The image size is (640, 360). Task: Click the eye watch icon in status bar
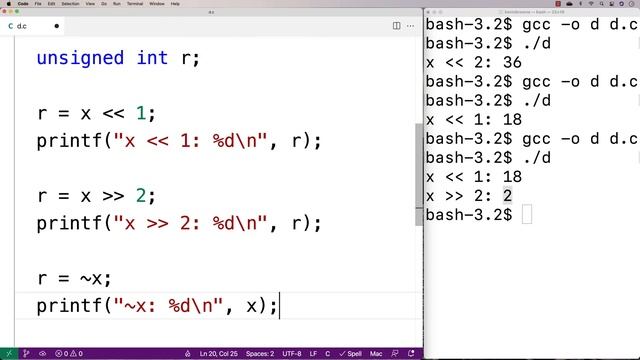[x=42, y=353]
